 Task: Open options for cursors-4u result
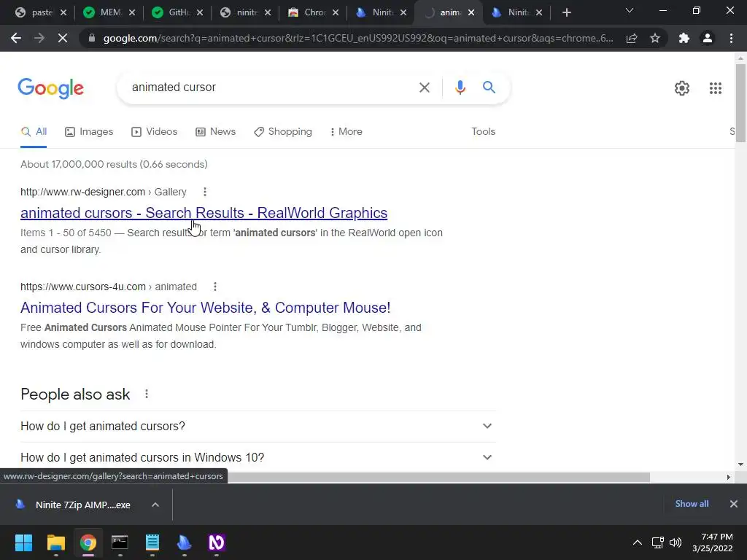pyautogui.click(x=215, y=287)
